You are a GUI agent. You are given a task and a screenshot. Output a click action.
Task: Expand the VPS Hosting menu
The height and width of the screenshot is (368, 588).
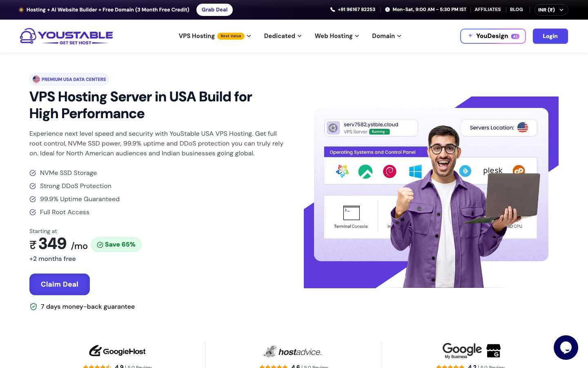tap(215, 36)
